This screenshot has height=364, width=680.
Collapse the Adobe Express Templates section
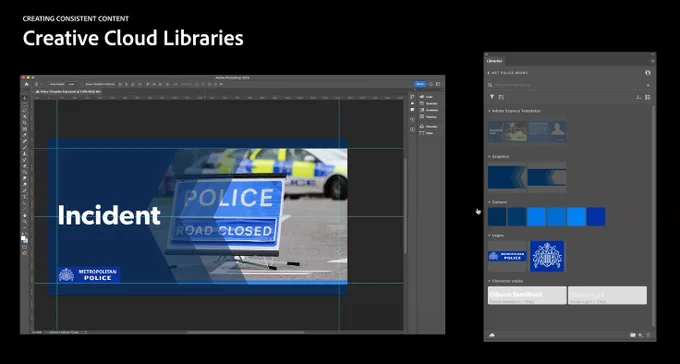[489, 111]
